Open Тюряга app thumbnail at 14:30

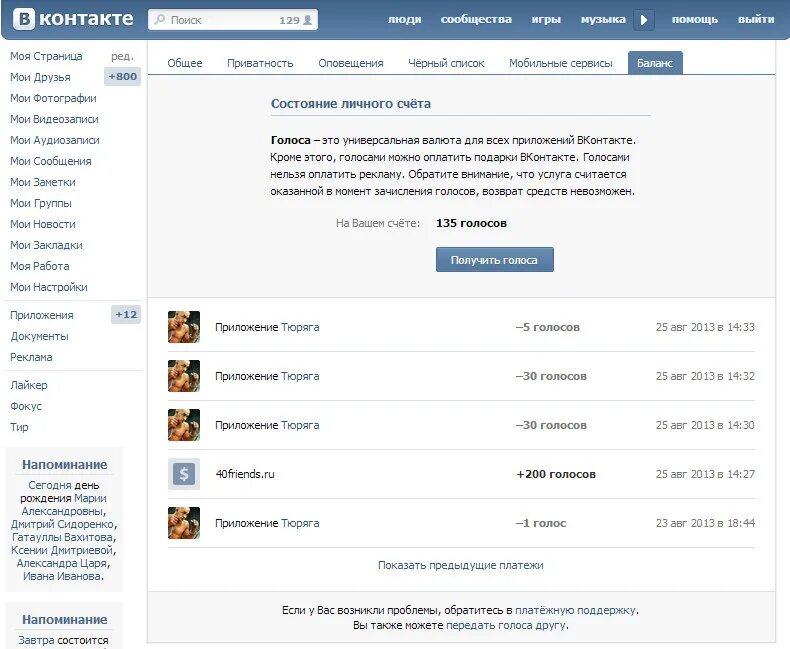pos(184,425)
